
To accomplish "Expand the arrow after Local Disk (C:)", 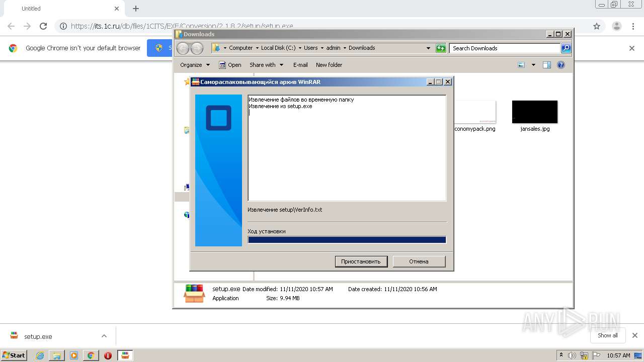I will [x=300, y=48].
